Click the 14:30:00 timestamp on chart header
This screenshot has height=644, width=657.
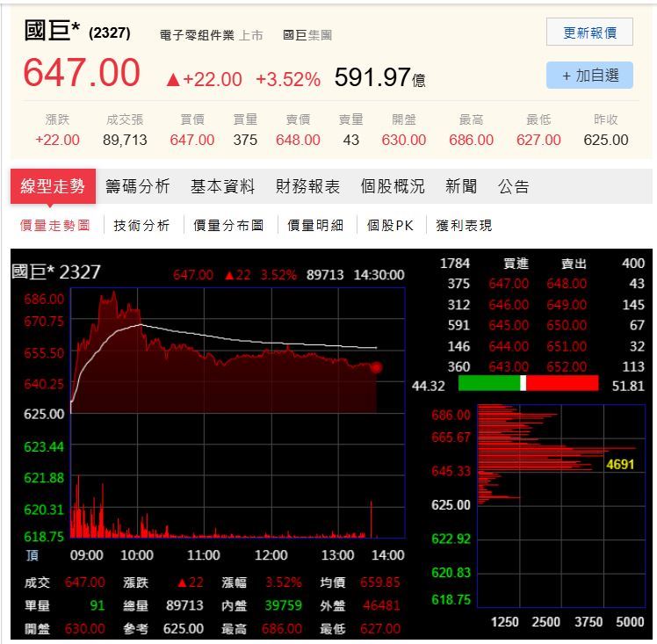coord(379,275)
